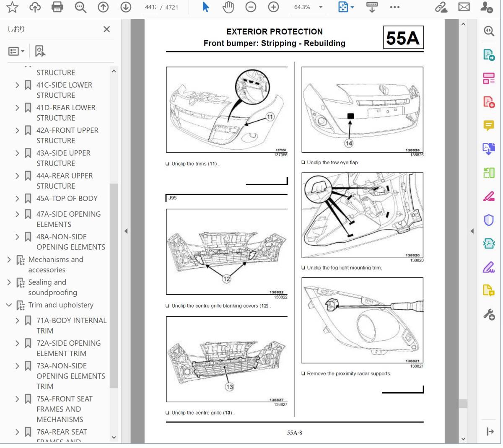Expand Sealing and soundproofing section
503x448 pixels.
click(9, 282)
